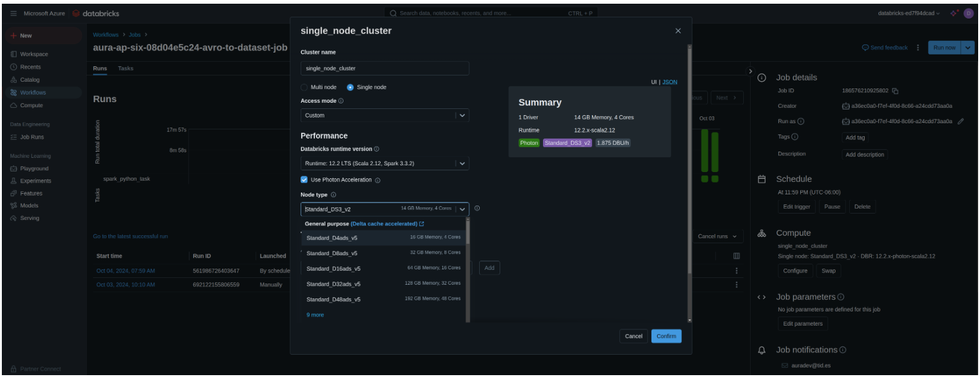Open the Databricks runtime version dropdown
Screen dimensions: 980x377
(x=384, y=163)
